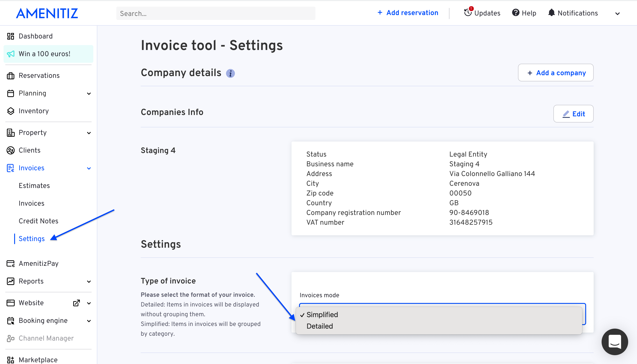Expand the Booking engine submenu chevron
The height and width of the screenshot is (364, 637).
click(x=89, y=321)
